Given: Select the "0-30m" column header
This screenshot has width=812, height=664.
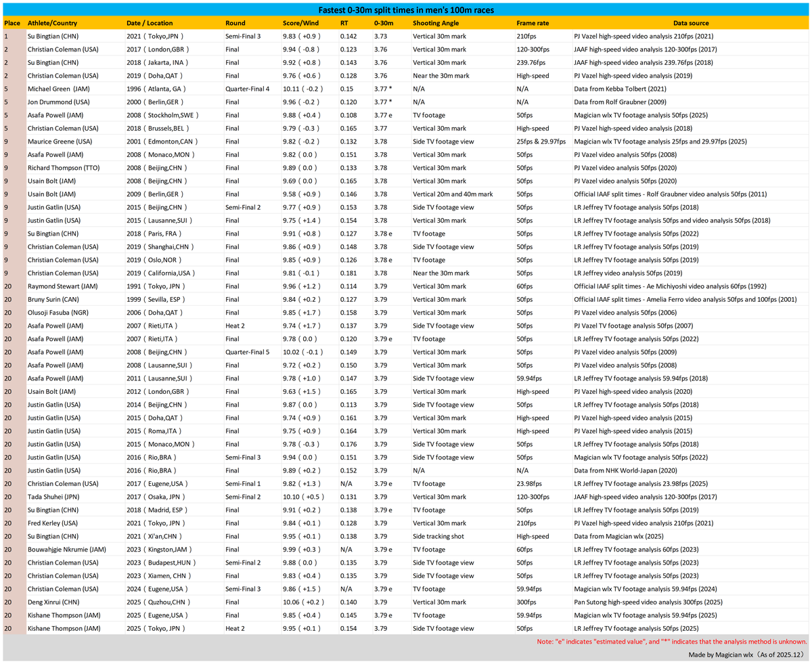Looking at the screenshot, I should click(384, 23).
